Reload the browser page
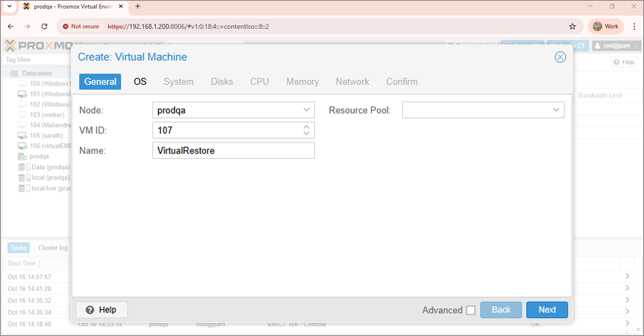 point(44,26)
